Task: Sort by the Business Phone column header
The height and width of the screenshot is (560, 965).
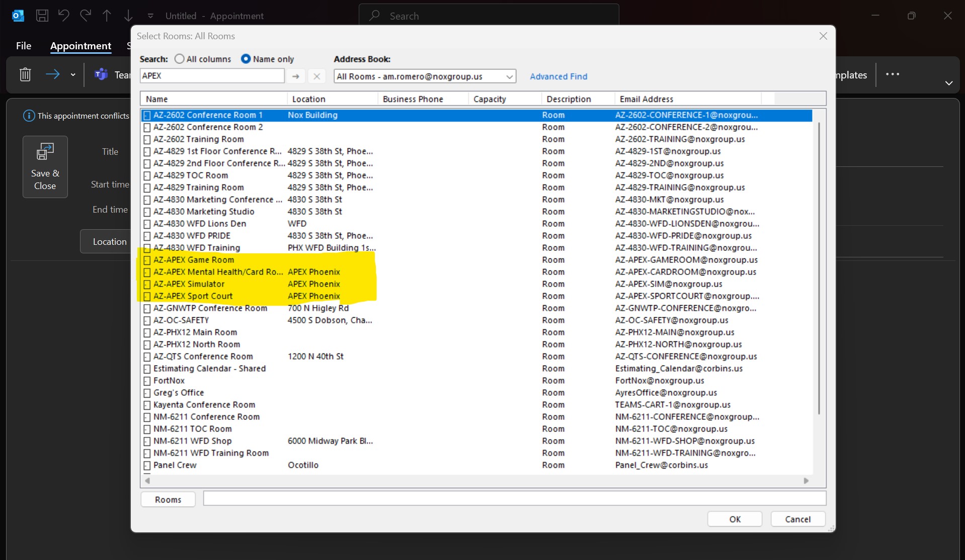Action: pyautogui.click(x=423, y=99)
